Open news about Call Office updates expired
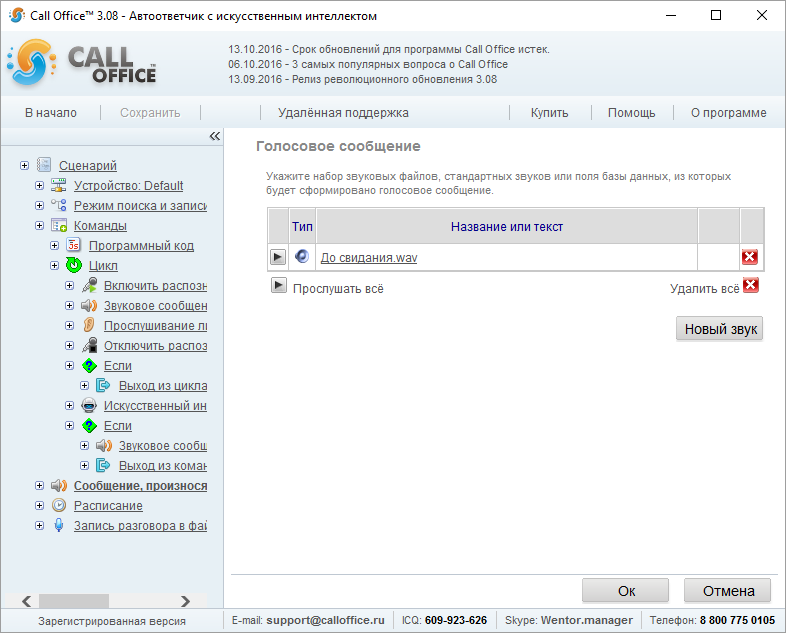The width and height of the screenshot is (786, 633). (x=389, y=49)
